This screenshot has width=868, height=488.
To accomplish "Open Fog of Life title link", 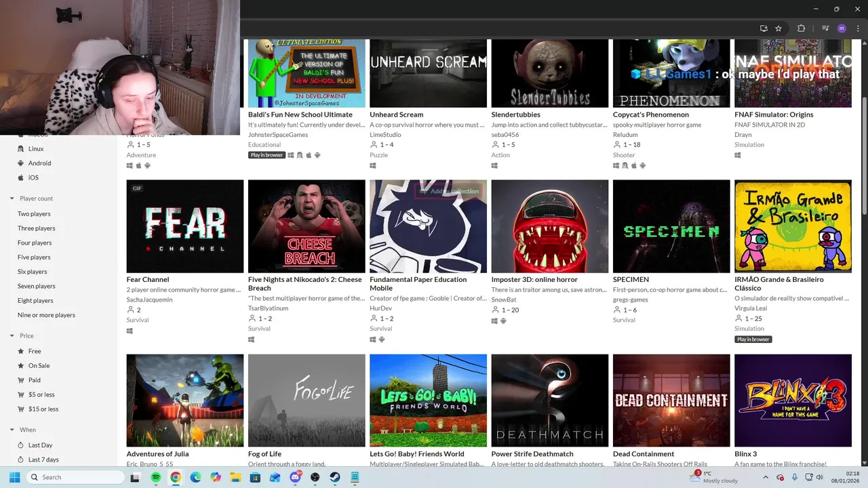I will [x=264, y=454].
